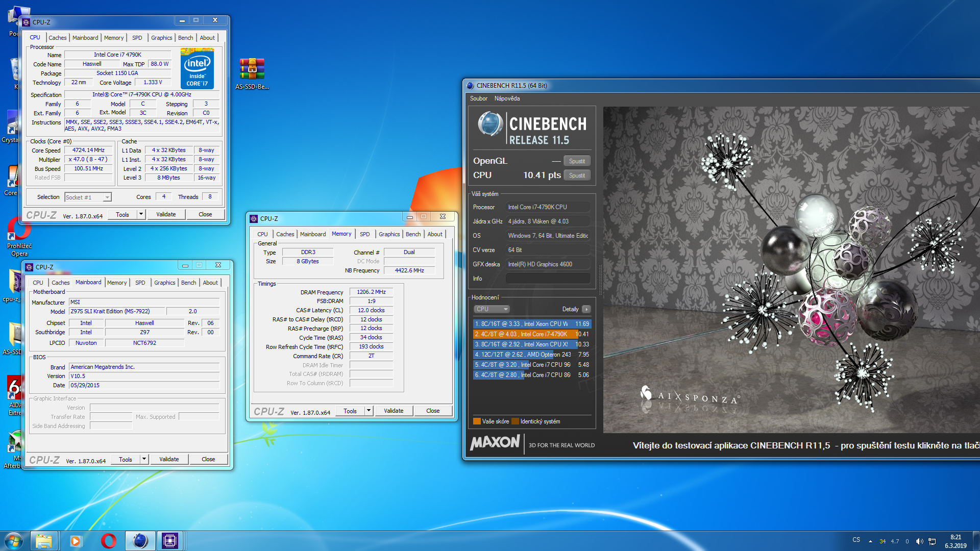Open the Tools dropdown arrow in Mainboard window
The height and width of the screenshot is (551, 980).
(144, 459)
